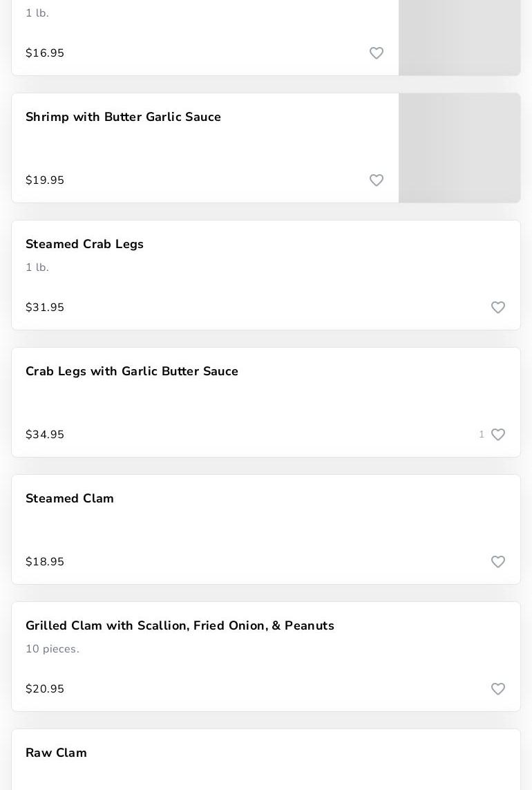
Task: Heart the Crab Legs with Garlic Butter Sauce
Action: click(498, 435)
